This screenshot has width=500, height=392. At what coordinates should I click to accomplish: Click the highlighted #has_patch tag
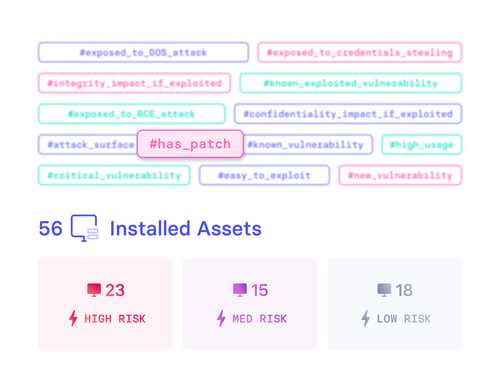(x=190, y=144)
